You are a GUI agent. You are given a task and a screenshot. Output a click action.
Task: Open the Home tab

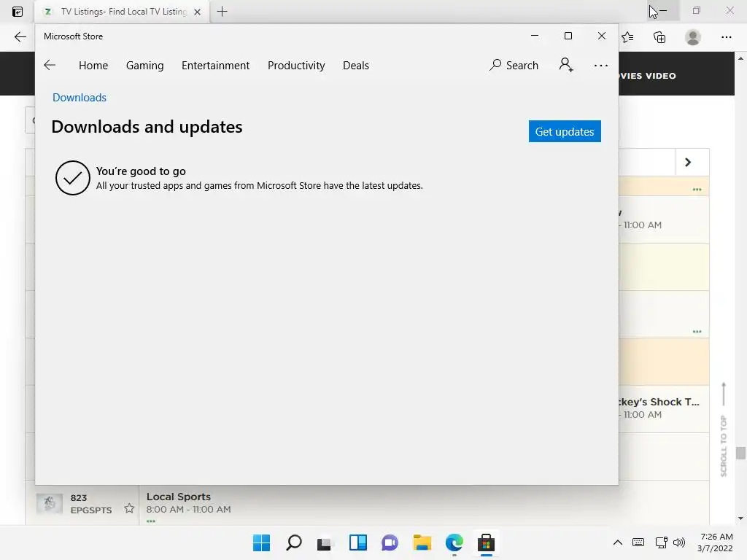pos(93,65)
